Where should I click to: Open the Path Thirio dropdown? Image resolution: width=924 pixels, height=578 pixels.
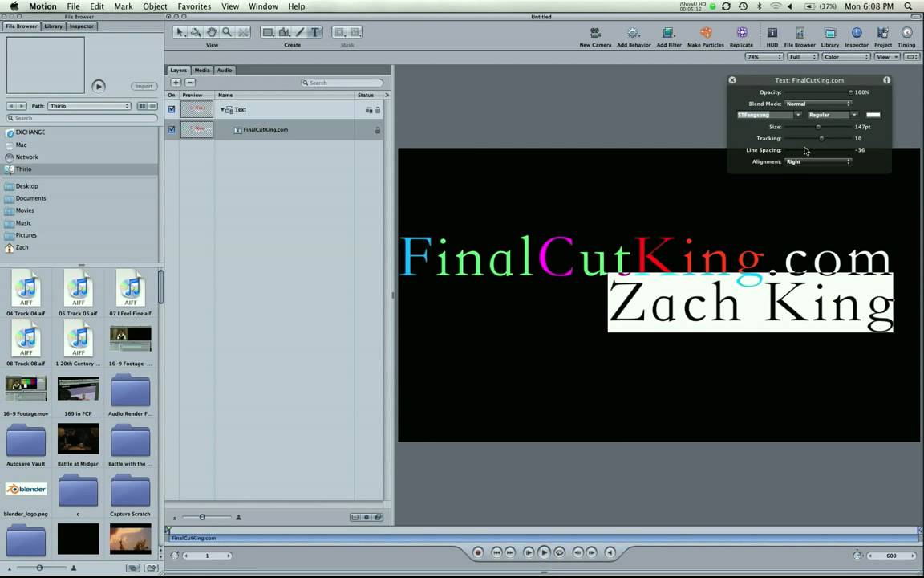point(89,106)
